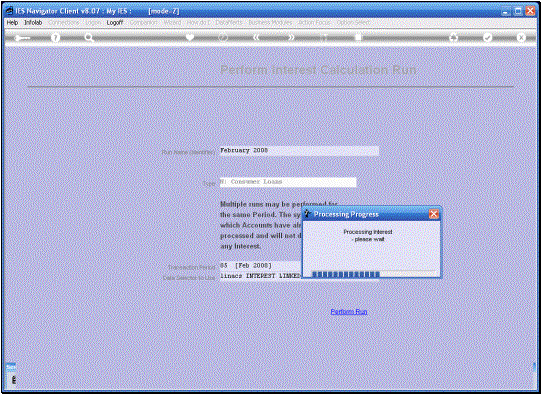
Task: Open the greyed Companion menu
Action: pyautogui.click(x=144, y=22)
